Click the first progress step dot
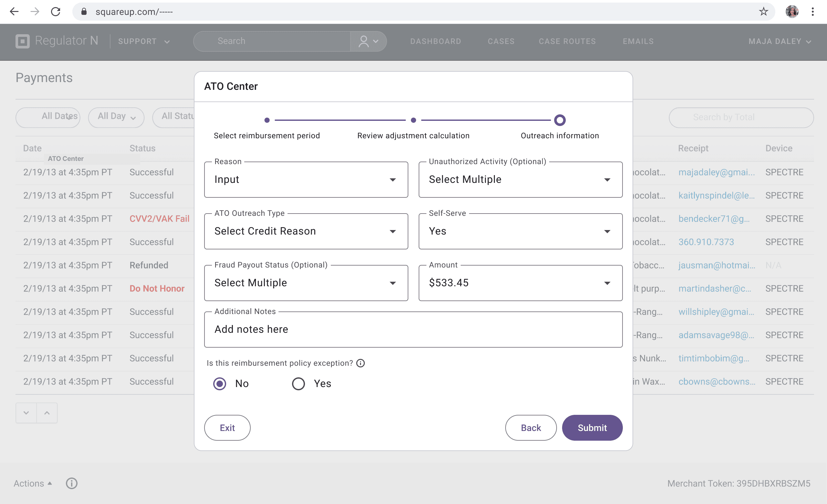The width and height of the screenshot is (827, 504). point(267,120)
